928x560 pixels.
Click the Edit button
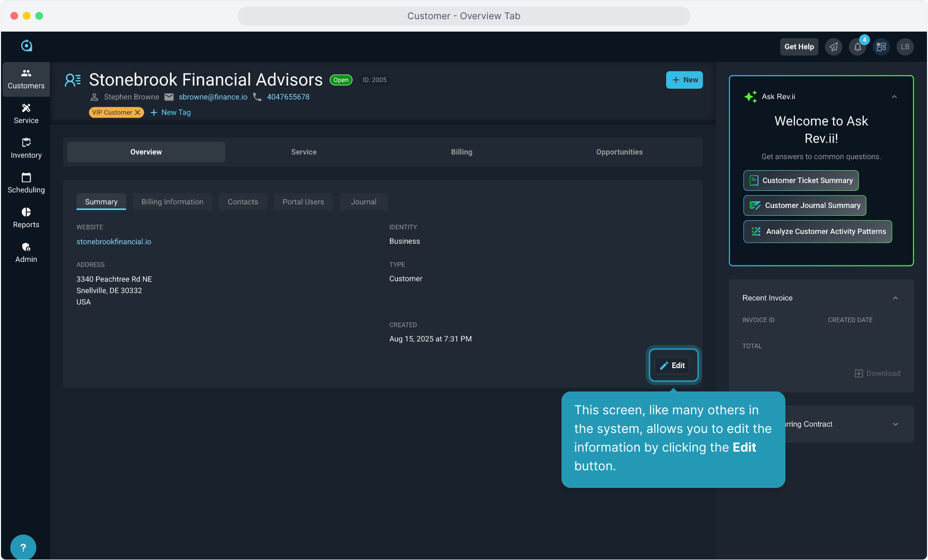pyautogui.click(x=672, y=366)
